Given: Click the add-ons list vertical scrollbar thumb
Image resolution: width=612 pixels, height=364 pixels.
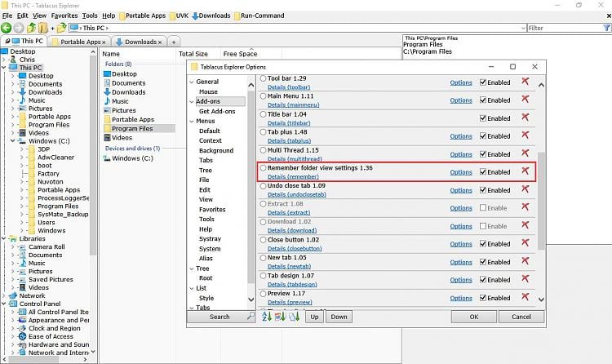Looking at the screenshot, I should click(x=541, y=201).
